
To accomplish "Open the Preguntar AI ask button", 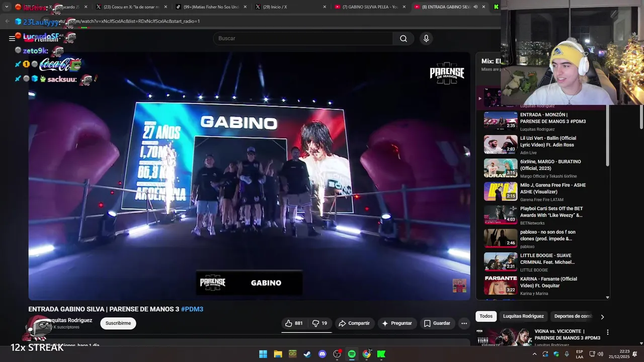I will coord(397,323).
